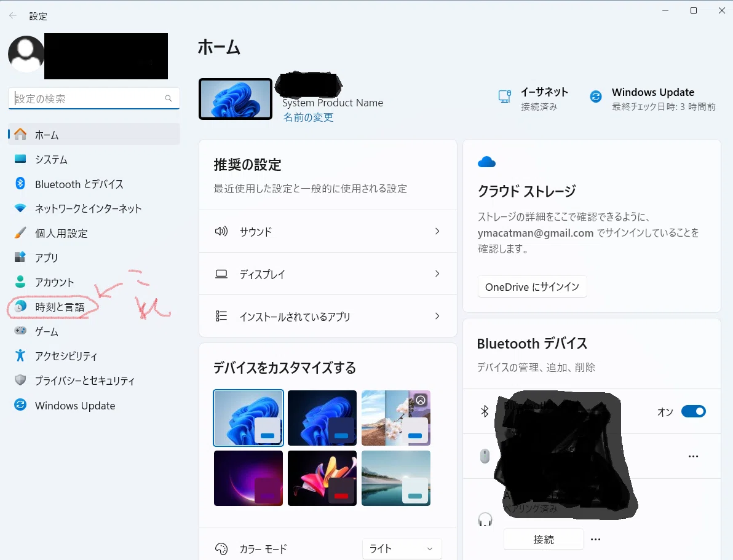Click the 接続 button

pyautogui.click(x=543, y=540)
